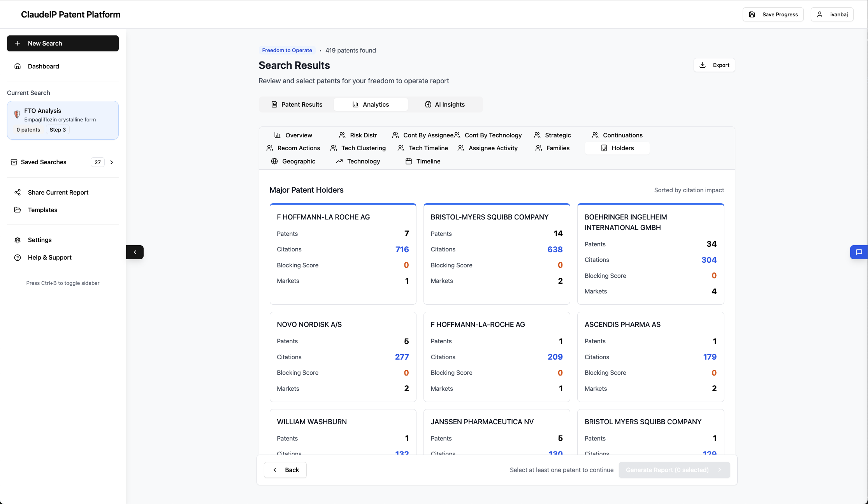Click the Share Current Report icon
Screen dimensions: 868x504
(x=18, y=192)
